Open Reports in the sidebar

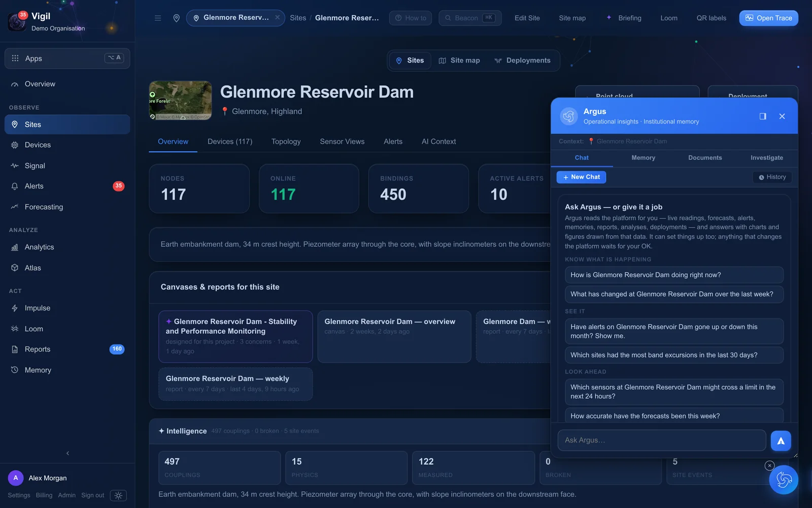pos(67,349)
